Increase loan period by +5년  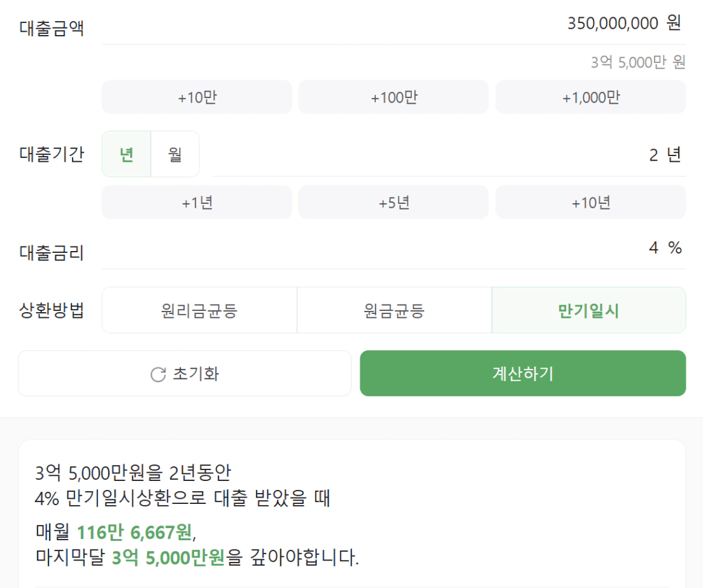[394, 203]
